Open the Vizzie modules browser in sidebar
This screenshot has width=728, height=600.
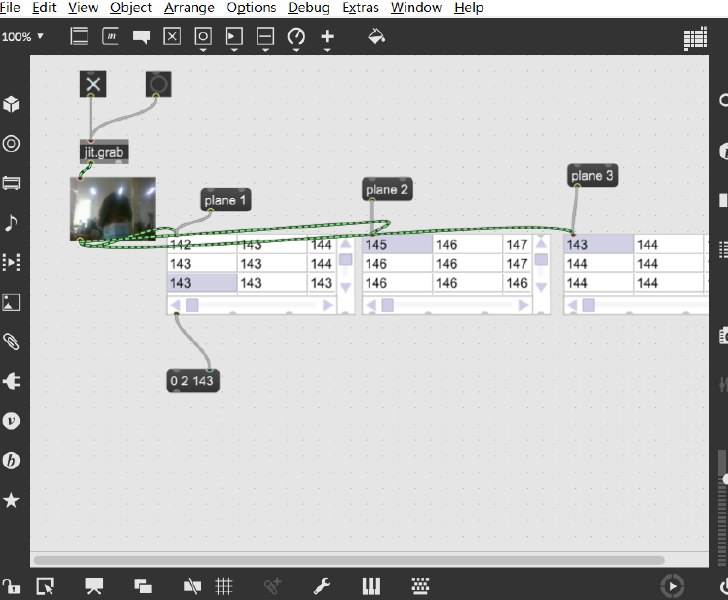11,421
